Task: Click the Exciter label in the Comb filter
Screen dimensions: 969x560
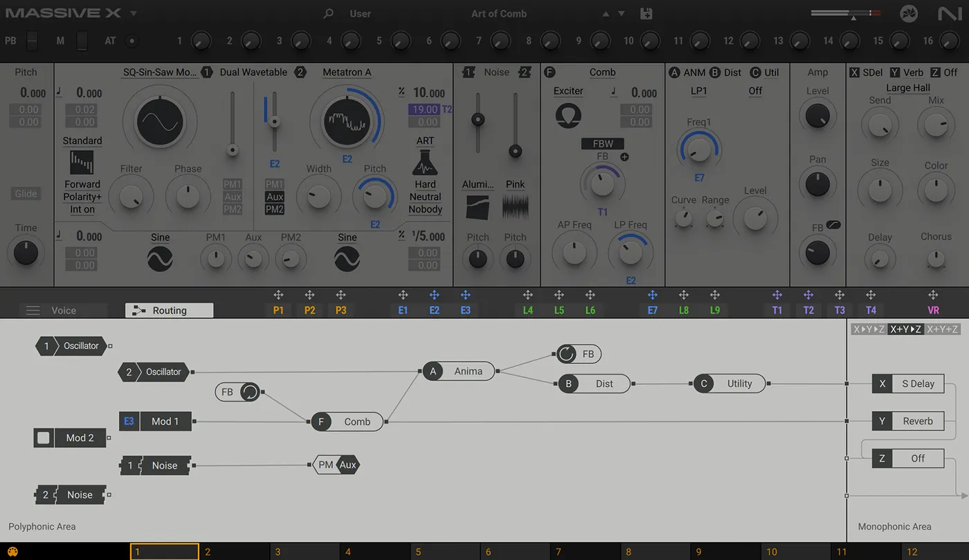Action: click(568, 91)
